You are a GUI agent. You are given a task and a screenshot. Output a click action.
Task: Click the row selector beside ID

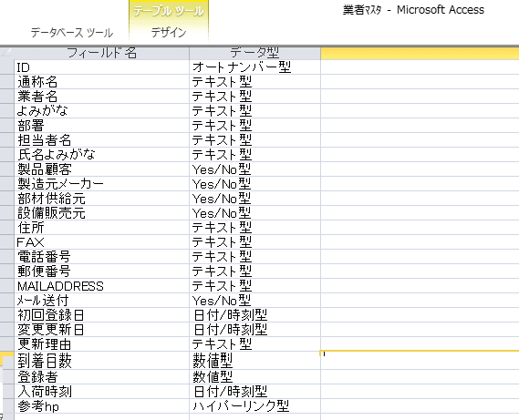click(x=6, y=67)
